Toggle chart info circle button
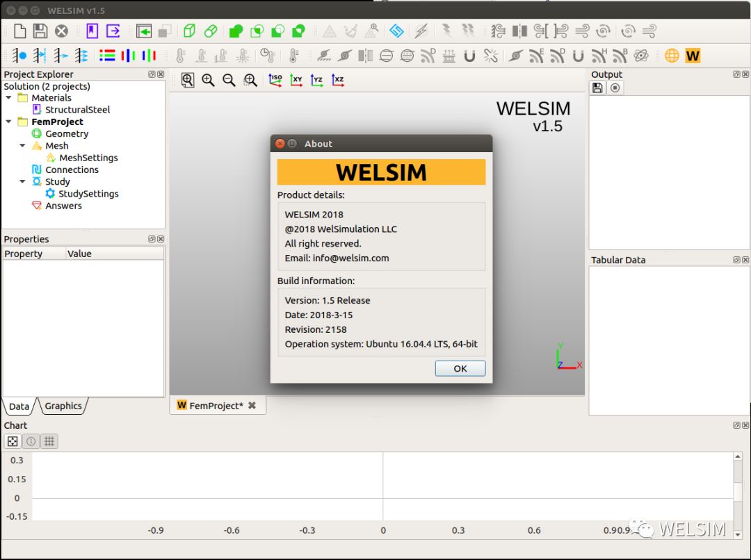 tap(31, 441)
